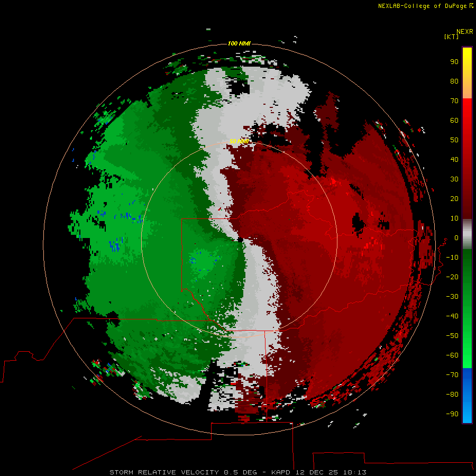Viewport: 476px width, 476px height.
Task: Click the 10 value on the velocity scale
Action: 454,218
